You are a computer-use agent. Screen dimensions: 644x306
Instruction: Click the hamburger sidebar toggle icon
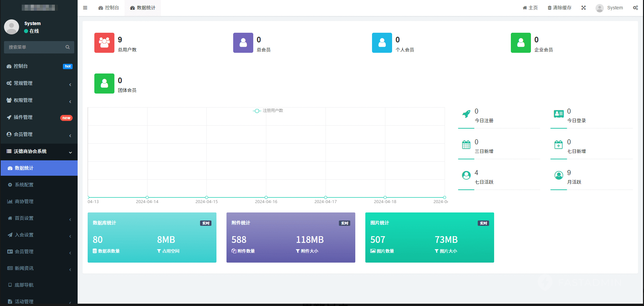85,8
